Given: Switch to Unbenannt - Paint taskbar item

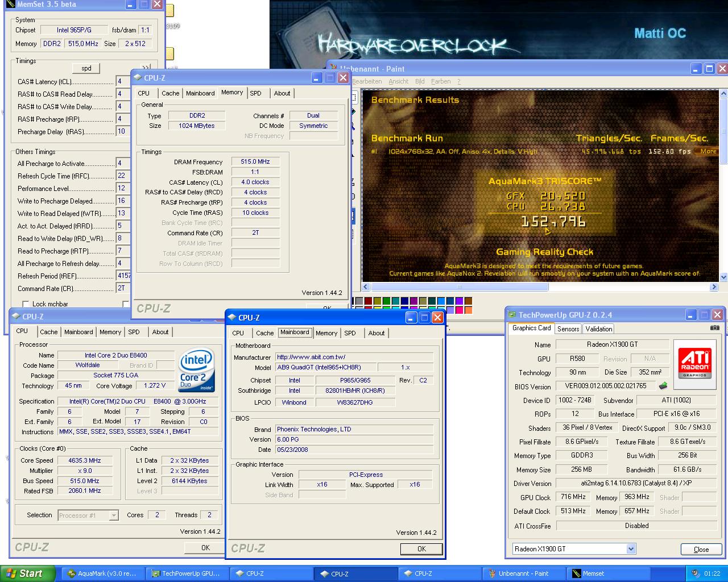Looking at the screenshot, I should 524,573.
